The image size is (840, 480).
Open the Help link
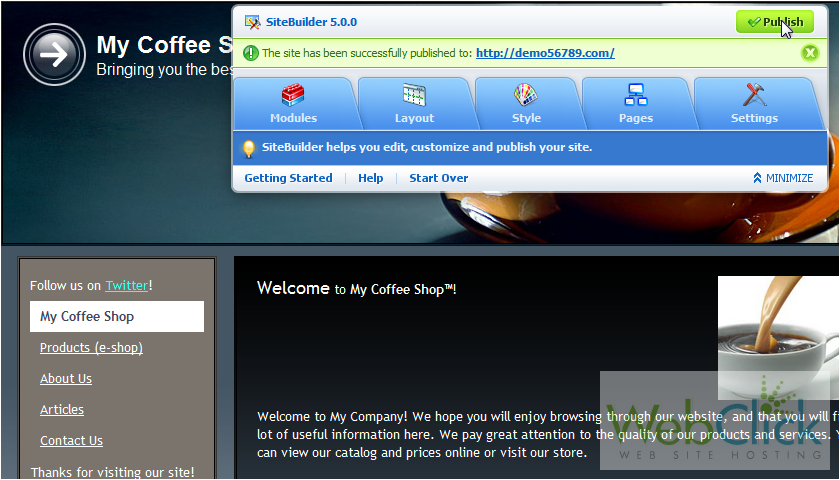(x=371, y=178)
